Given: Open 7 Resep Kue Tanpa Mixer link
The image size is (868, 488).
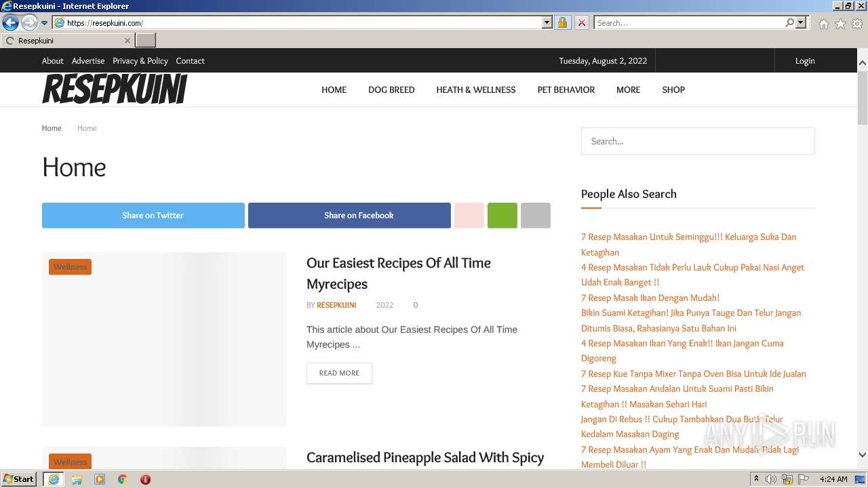Looking at the screenshot, I should click(x=694, y=373).
